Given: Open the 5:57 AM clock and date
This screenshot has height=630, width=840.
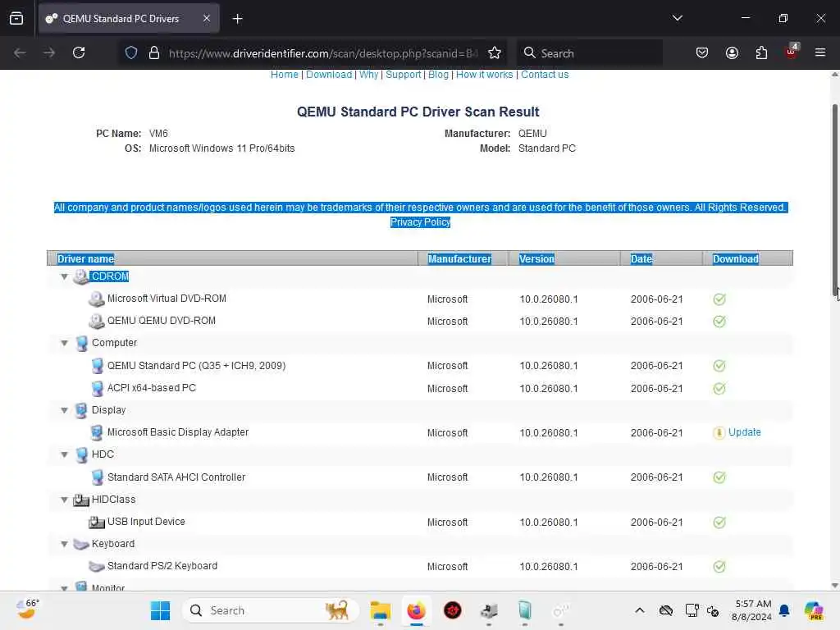Looking at the screenshot, I should (751, 610).
